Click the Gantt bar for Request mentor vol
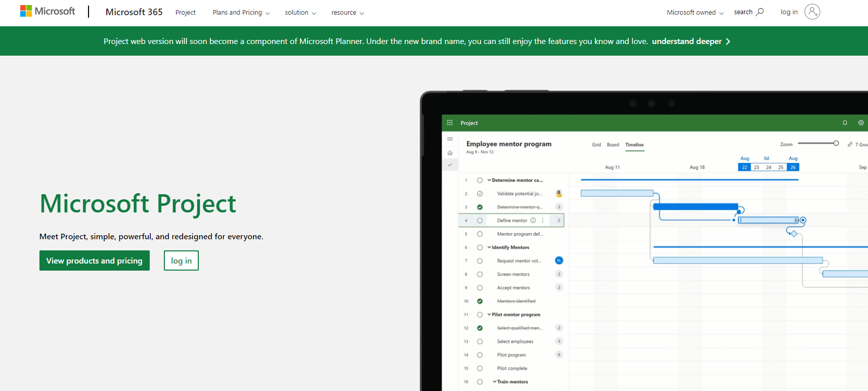868x391 pixels. (x=737, y=260)
